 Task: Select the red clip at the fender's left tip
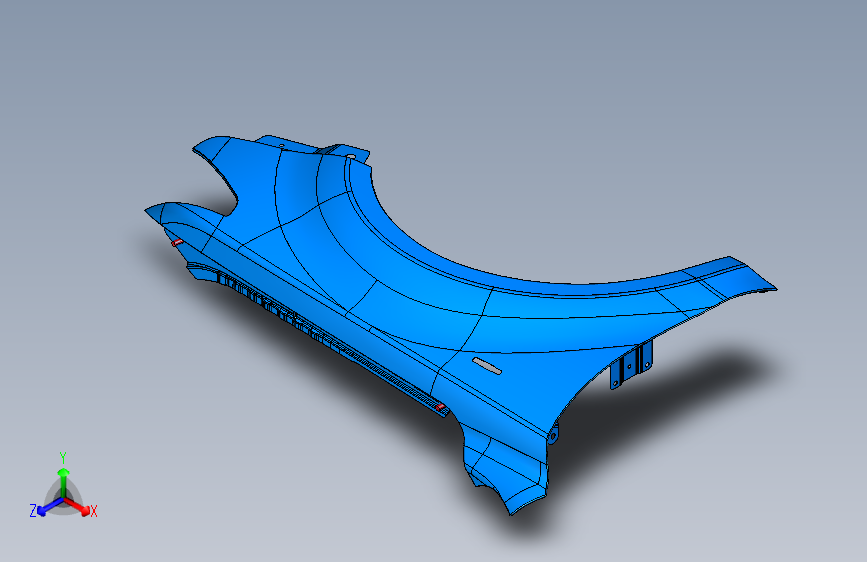[x=176, y=242]
